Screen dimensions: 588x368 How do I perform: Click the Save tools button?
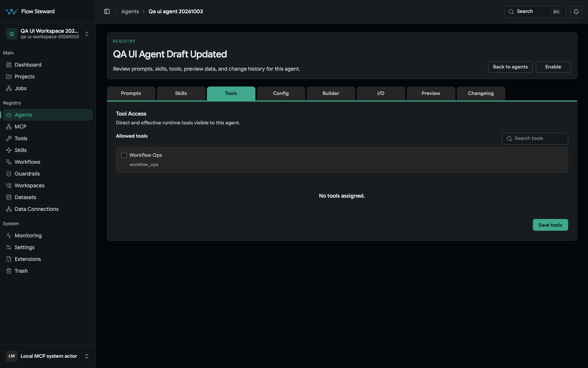551,225
